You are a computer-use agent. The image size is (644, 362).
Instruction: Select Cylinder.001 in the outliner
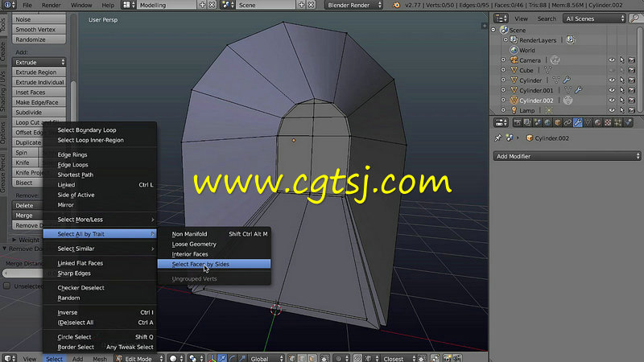[536, 90]
